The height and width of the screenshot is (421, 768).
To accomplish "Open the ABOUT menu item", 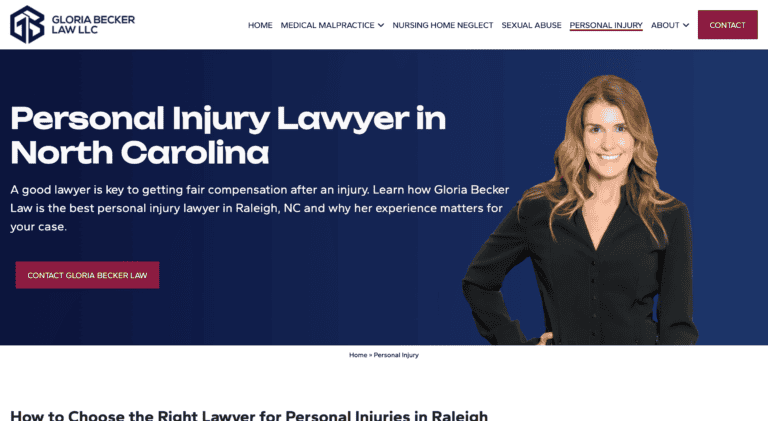I will pos(665,25).
